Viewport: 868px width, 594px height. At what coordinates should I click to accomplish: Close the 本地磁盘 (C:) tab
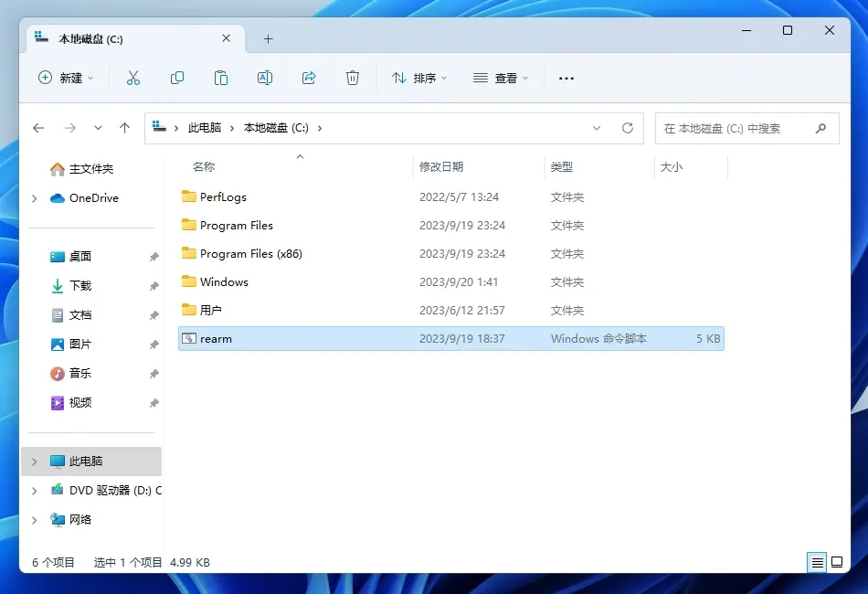point(226,38)
